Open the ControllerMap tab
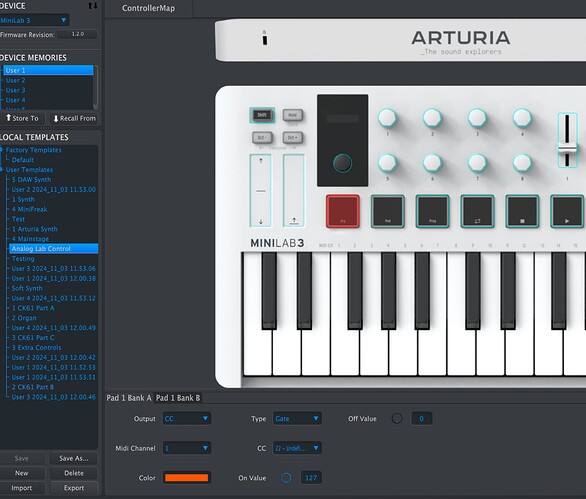 click(x=148, y=8)
